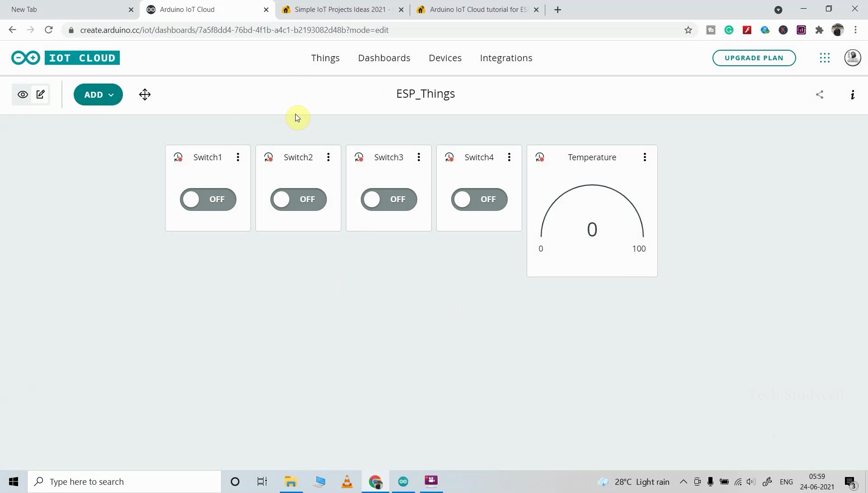Click the Arduino IoT Cloud logo

[65, 57]
